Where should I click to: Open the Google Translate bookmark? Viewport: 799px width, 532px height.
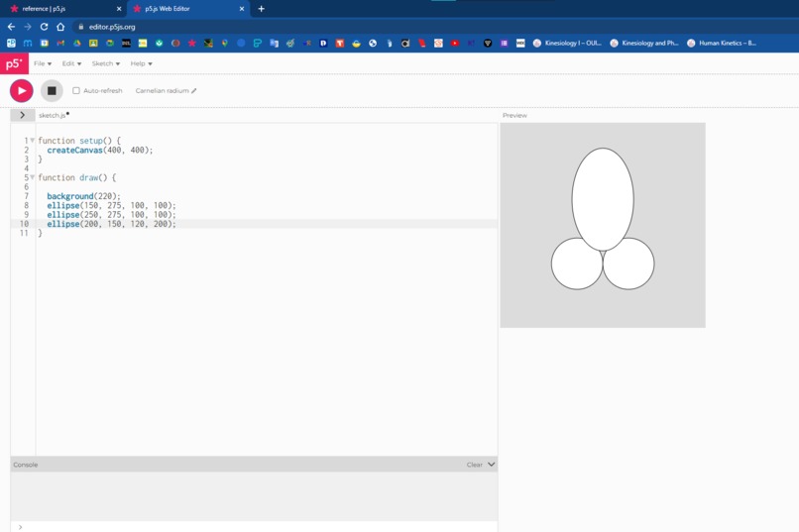pos(275,44)
